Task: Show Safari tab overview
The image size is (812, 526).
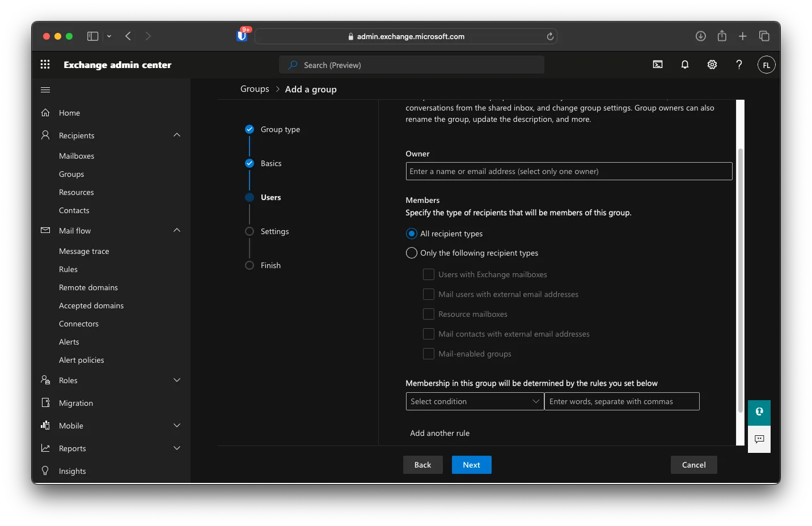Action: (764, 36)
